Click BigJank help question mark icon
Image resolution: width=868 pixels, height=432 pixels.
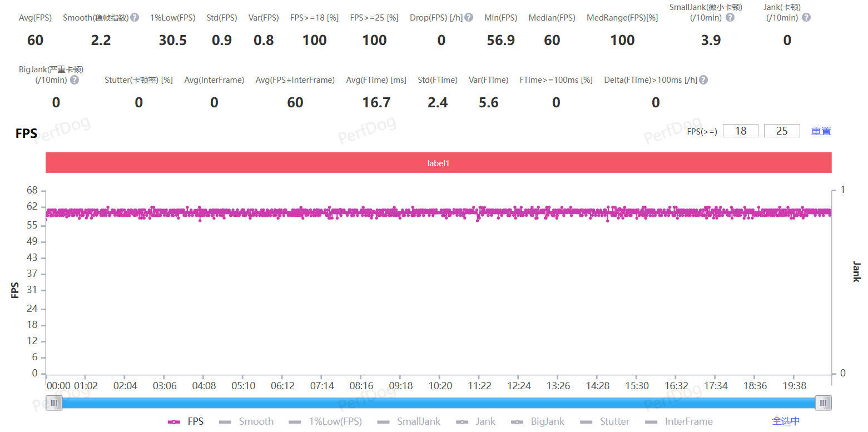click(x=74, y=80)
